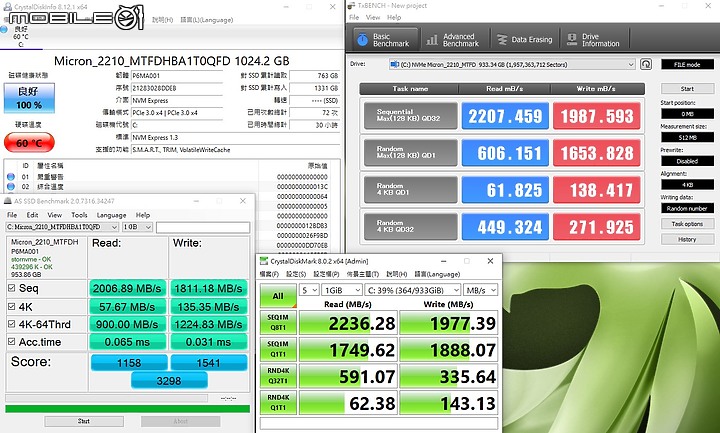This screenshot has width=720, height=433.
Task: Open 檔案(F) menu in CrystalDiskMark
Action: (269, 274)
